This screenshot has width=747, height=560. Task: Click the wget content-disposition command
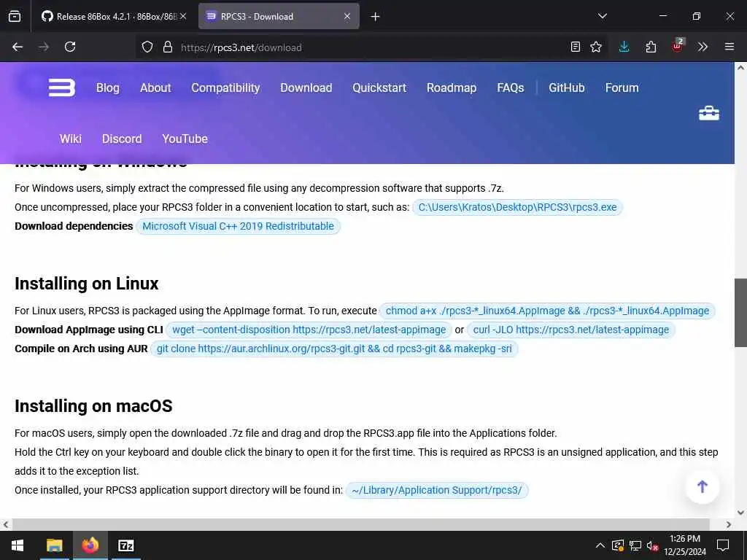click(309, 330)
